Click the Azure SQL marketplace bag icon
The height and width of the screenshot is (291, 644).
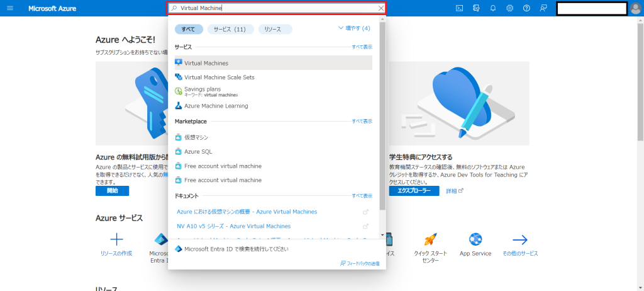click(178, 151)
